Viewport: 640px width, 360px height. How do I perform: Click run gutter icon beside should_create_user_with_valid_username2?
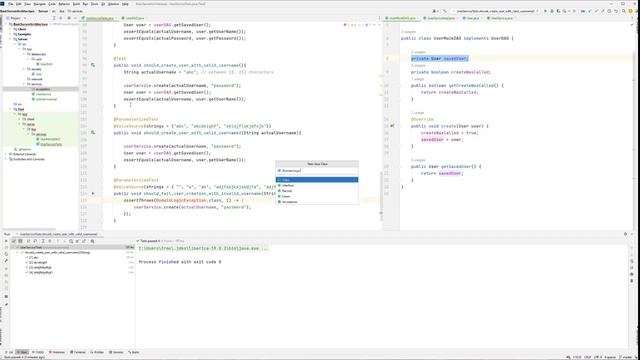[93, 133]
